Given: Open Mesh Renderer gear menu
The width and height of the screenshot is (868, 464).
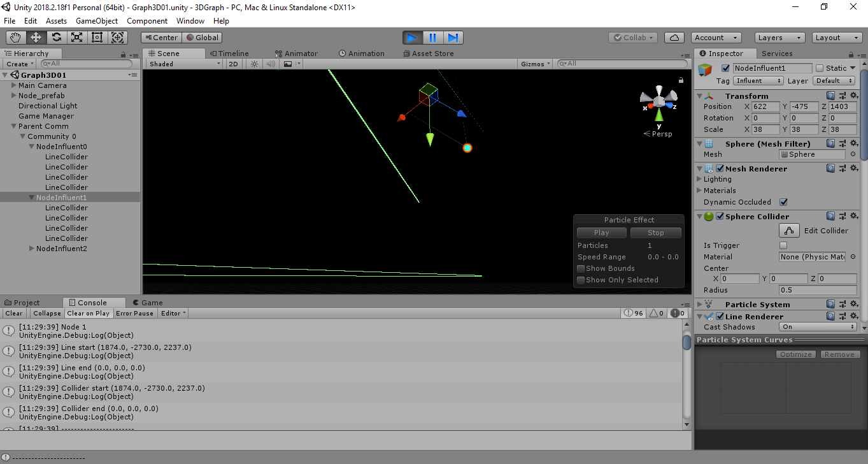Looking at the screenshot, I should [x=854, y=168].
